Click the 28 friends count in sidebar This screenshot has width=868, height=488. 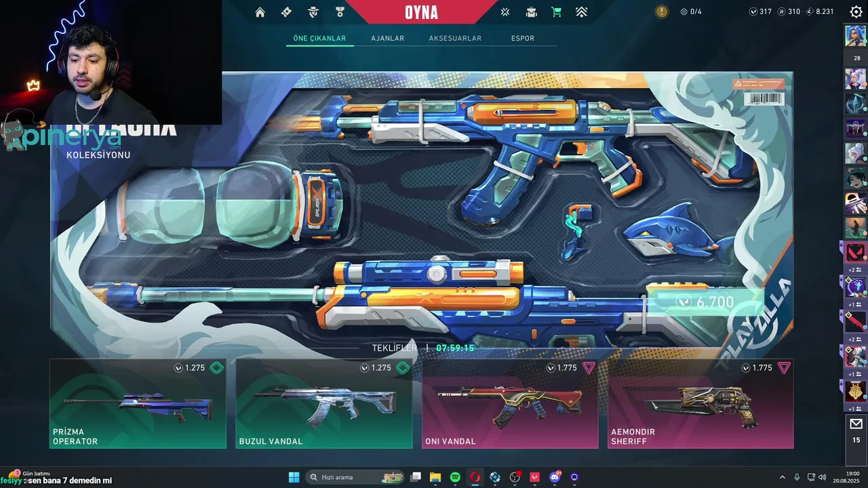[x=856, y=58]
